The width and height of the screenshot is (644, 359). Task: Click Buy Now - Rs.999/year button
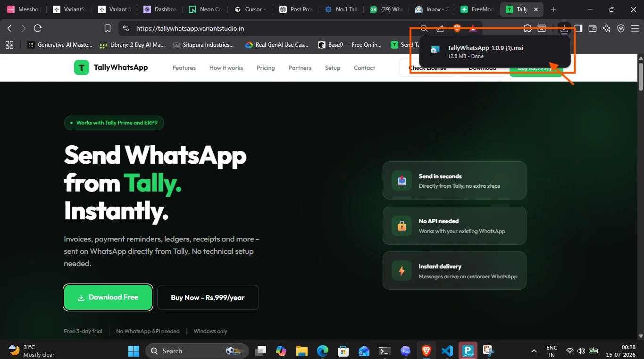coord(208,297)
